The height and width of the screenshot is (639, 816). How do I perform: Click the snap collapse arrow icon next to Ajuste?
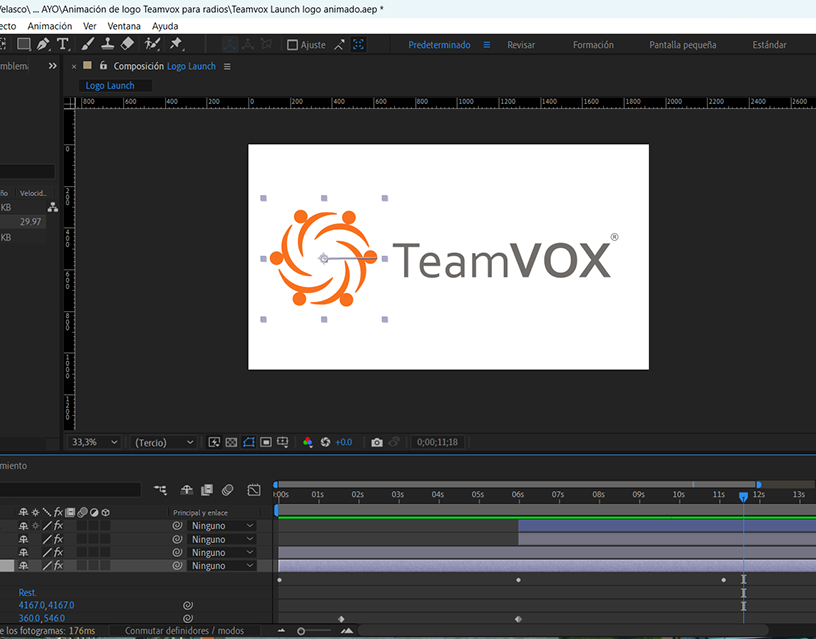pyautogui.click(x=339, y=45)
